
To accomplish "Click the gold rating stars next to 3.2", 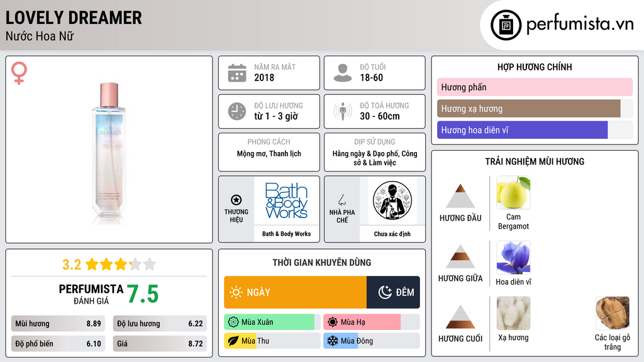I will click(121, 265).
